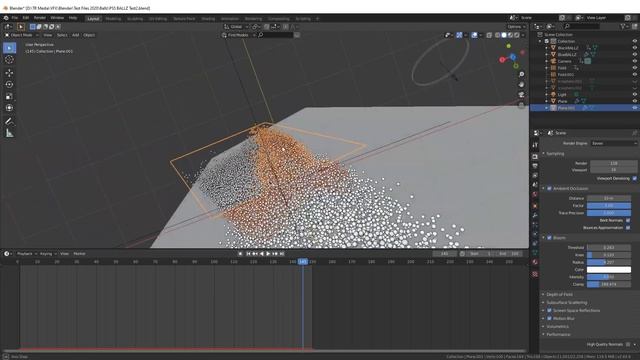Image resolution: width=640 pixels, height=360 pixels.
Task: Select the Cursor tool in the viewport toolbar
Action: coord(9,60)
